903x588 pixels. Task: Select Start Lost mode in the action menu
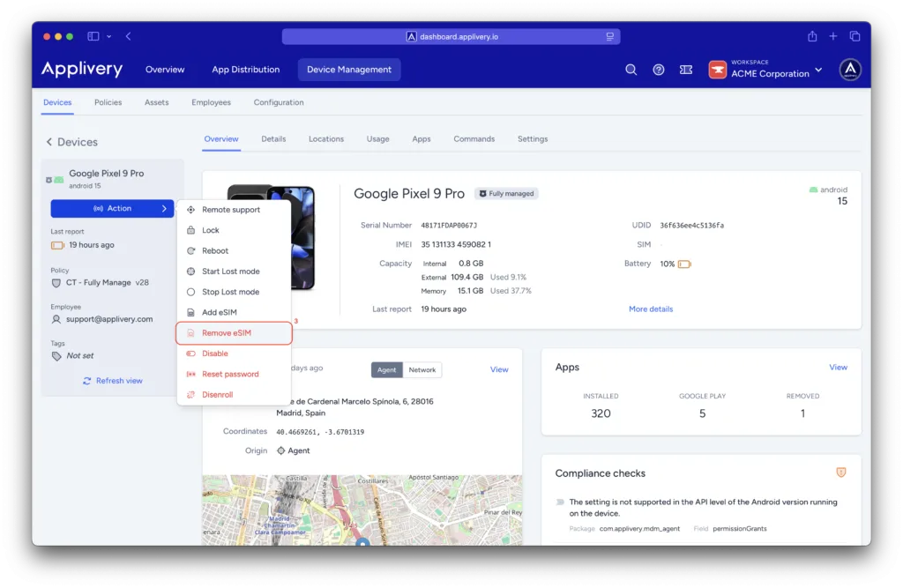[230, 272]
